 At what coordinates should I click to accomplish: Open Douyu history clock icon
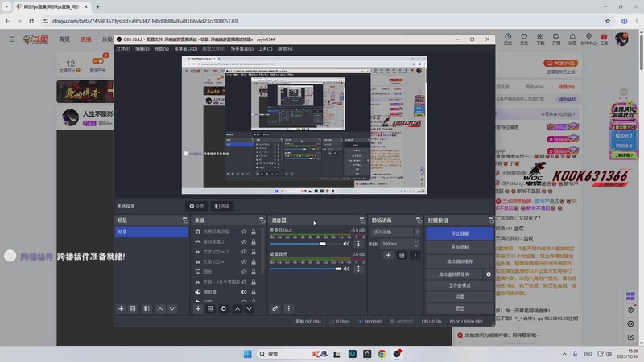pos(508,39)
